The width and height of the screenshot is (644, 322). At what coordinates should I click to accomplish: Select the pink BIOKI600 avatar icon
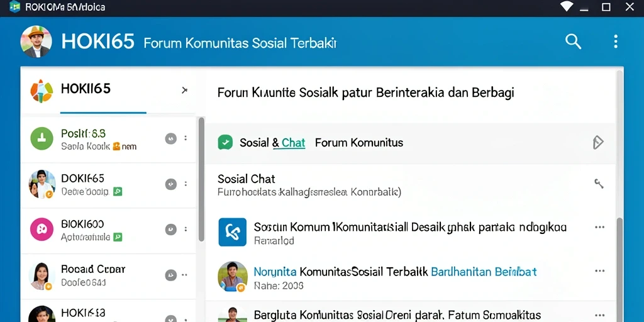pos(42,229)
